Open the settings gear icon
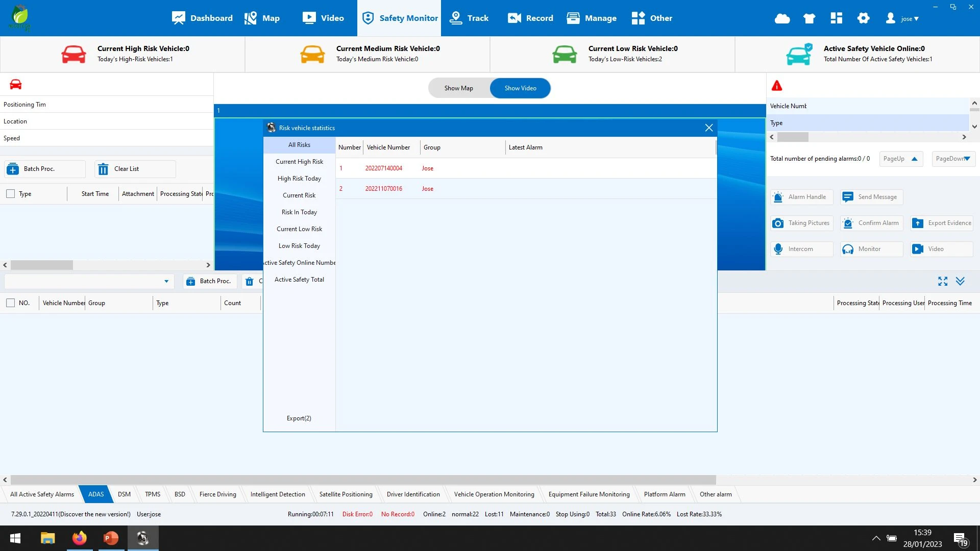The width and height of the screenshot is (980, 551). pyautogui.click(x=863, y=18)
